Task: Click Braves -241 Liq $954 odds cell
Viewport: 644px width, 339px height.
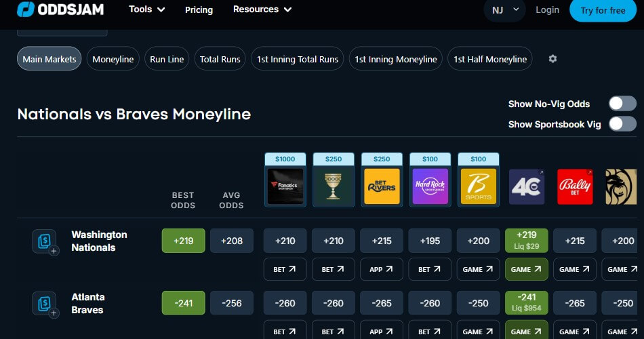Action: (527, 303)
